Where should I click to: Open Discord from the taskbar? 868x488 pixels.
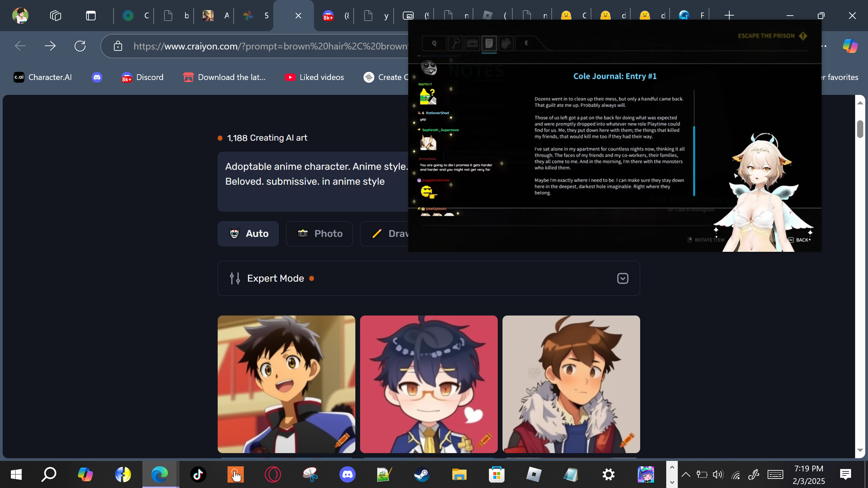[348, 474]
